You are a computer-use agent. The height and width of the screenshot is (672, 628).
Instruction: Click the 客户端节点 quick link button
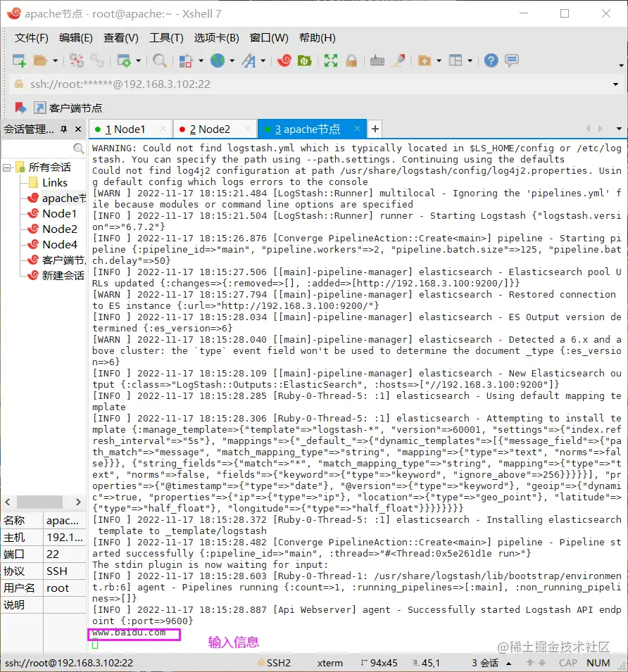(x=68, y=108)
